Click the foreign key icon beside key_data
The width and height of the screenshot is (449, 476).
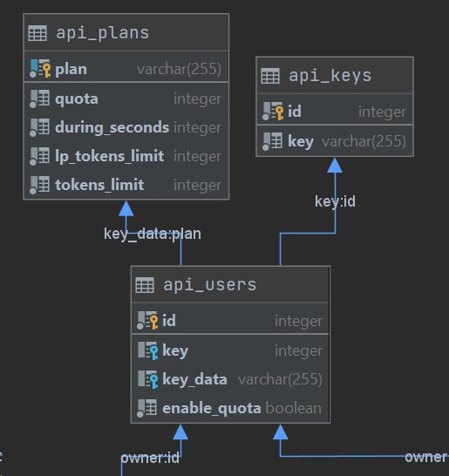(x=147, y=379)
